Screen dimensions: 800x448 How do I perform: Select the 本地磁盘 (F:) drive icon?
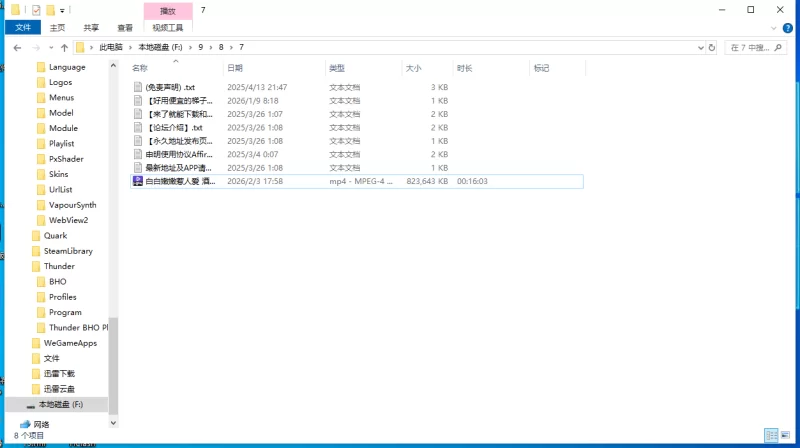(31, 405)
